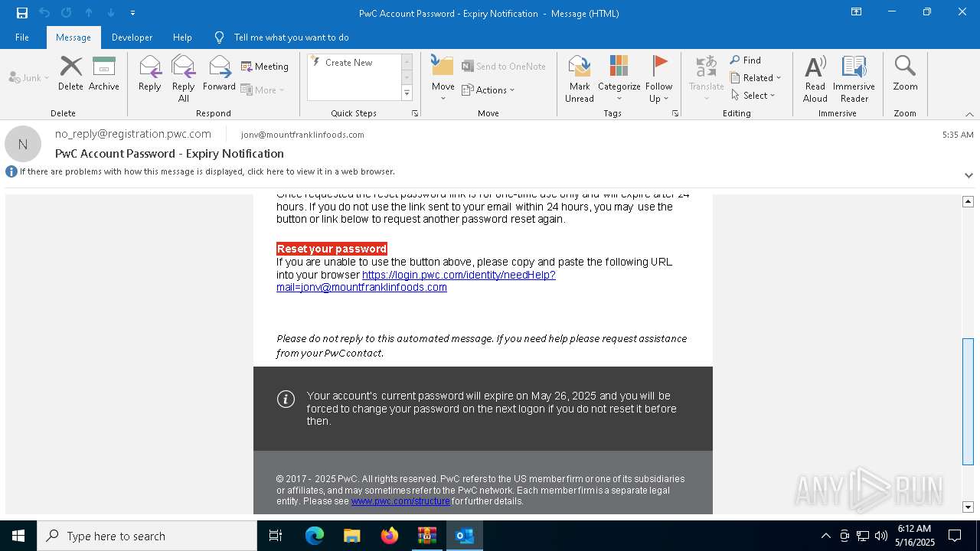Start Read Aloud
The height and width of the screenshot is (551, 980).
pyautogui.click(x=815, y=78)
